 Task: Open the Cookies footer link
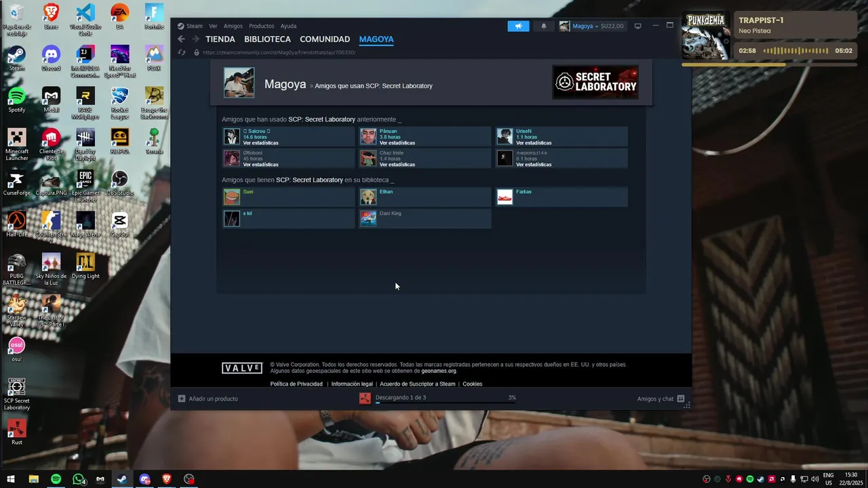click(x=473, y=384)
